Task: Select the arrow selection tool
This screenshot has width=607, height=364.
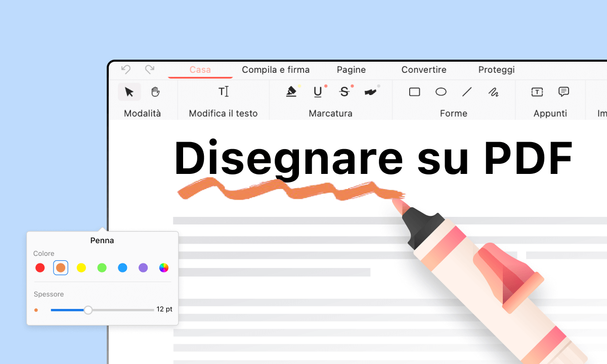Action: [129, 92]
